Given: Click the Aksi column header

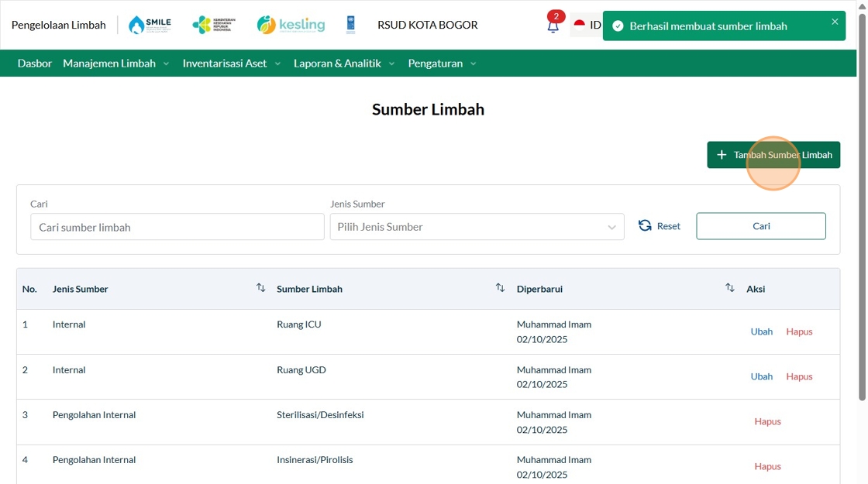Looking at the screenshot, I should coord(756,289).
